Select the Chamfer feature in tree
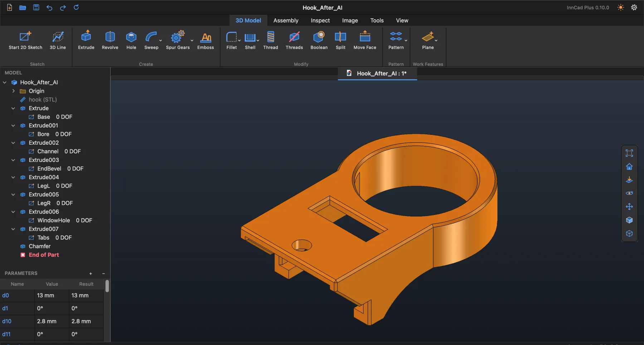Screen dimensions: 644x345 (40, 246)
